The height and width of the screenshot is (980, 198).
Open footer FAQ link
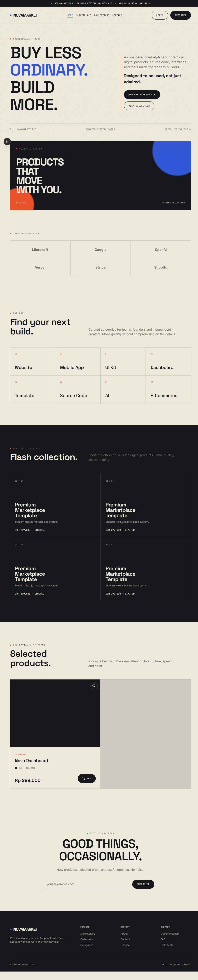163,939
